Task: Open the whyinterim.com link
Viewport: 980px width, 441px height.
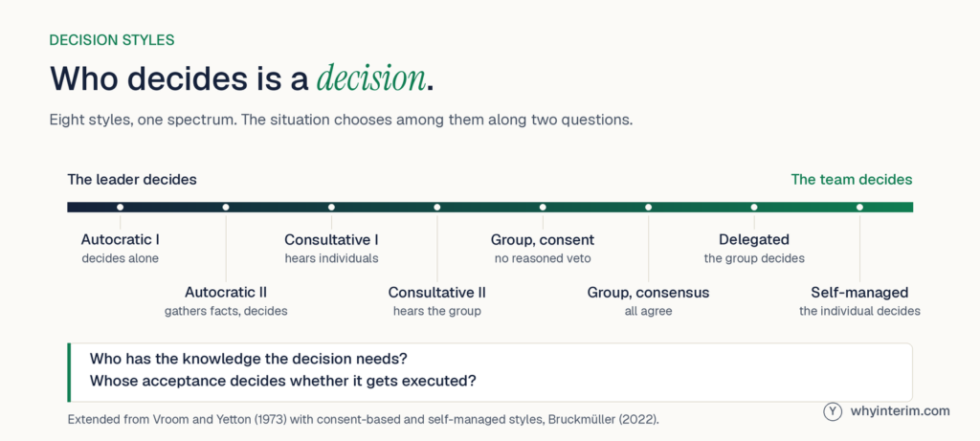Action: 900,411
